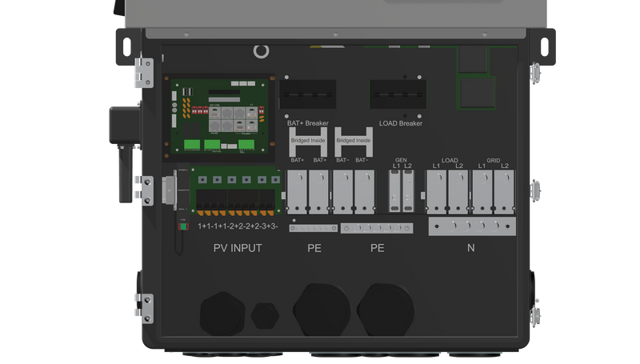Click the BAT− Bridged Inside bracket

(353, 142)
